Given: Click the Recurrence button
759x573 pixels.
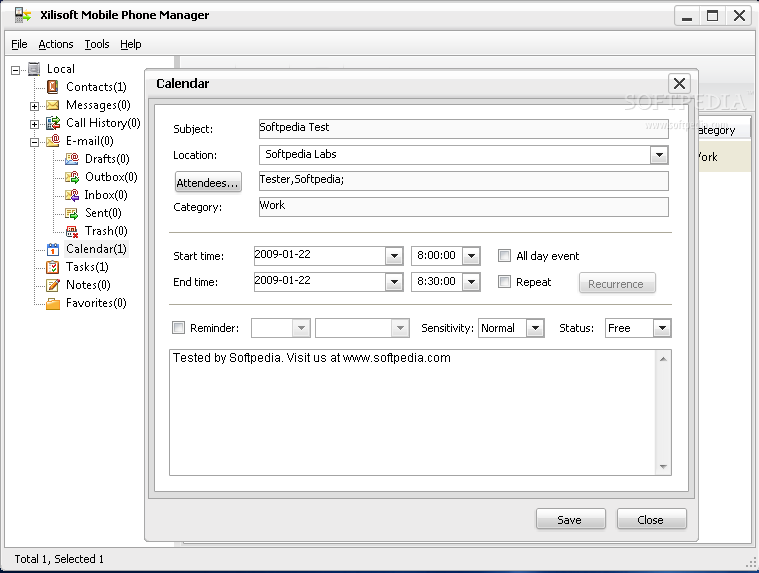Looking at the screenshot, I should pos(617,283).
